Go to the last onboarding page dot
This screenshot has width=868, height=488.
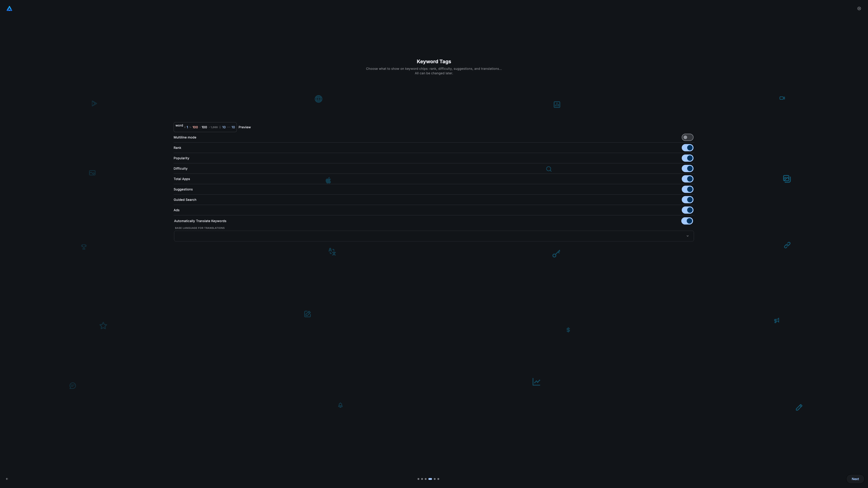point(438,479)
